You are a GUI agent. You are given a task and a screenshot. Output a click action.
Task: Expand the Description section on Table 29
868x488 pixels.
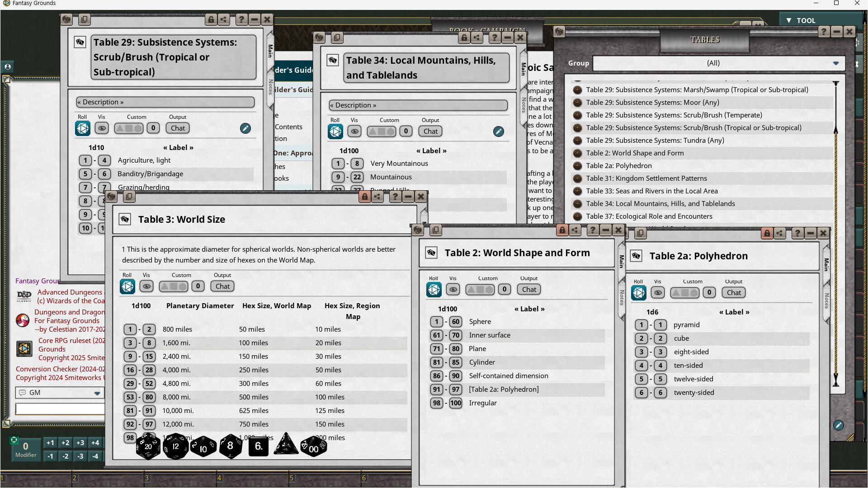tap(165, 102)
